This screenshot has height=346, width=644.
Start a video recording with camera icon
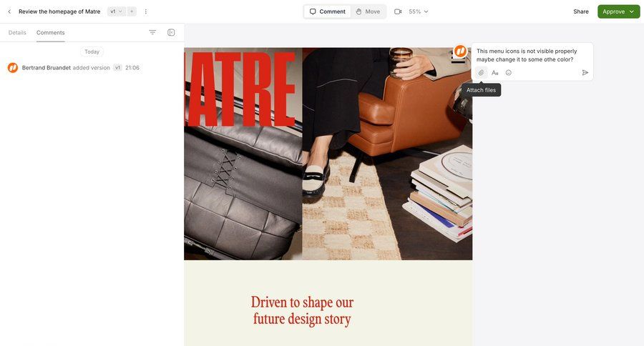tap(398, 11)
